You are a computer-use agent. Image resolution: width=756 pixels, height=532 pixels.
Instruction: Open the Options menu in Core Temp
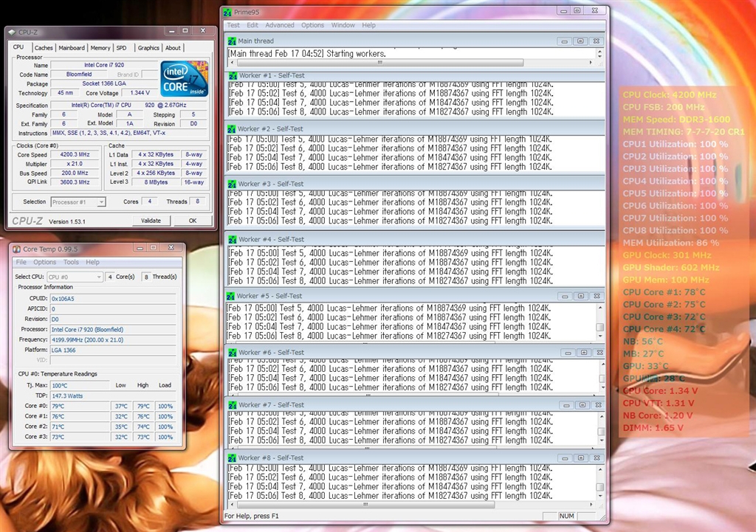[45, 262]
